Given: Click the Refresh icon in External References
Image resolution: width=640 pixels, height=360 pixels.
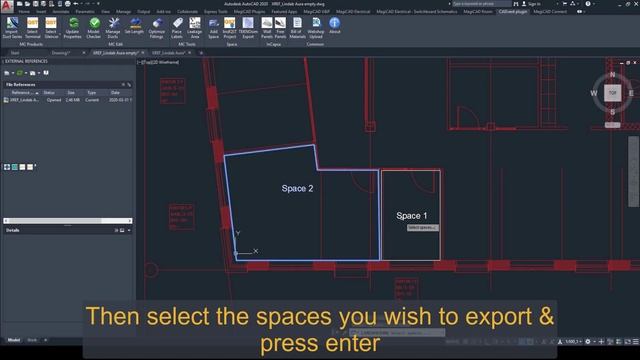Looking at the screenshot, I should [19, 73].
